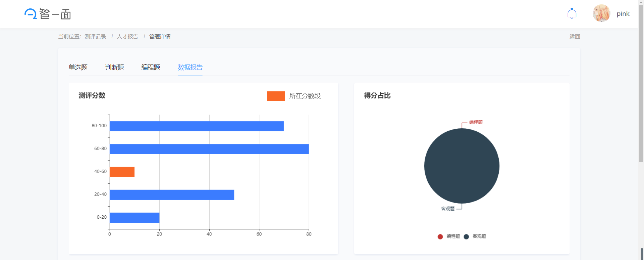The width and height of the screenshot is (644, 260).
Task: Go to 测评记录 in breadcrumb
Action: point(95,36)
